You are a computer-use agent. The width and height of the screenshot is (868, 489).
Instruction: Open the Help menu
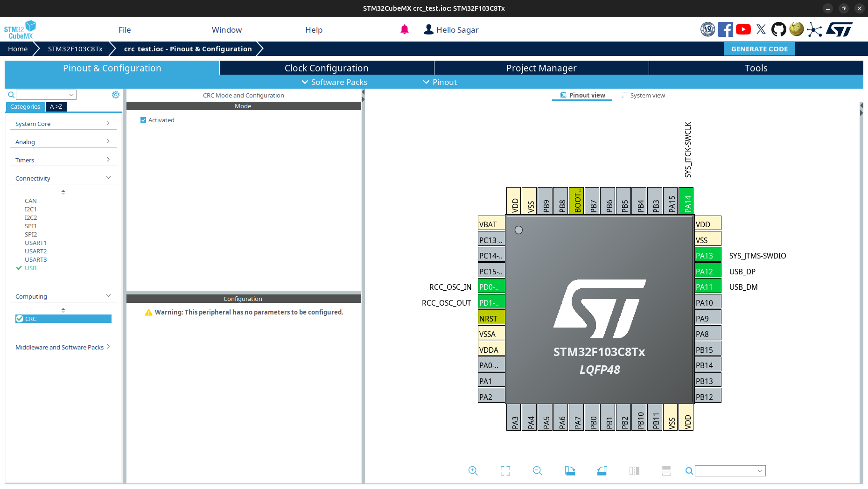[314, 30]
